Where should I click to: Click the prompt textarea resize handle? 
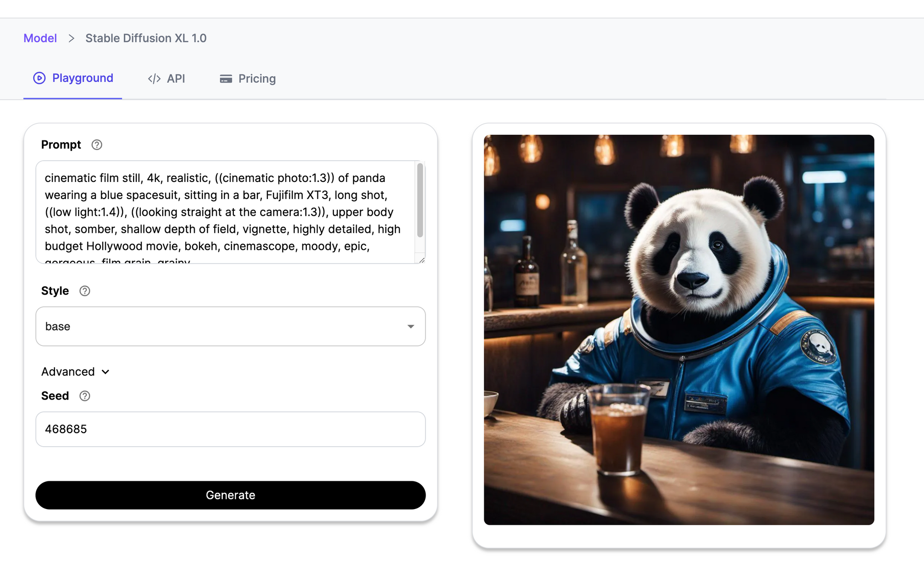(x=421, y=260)
